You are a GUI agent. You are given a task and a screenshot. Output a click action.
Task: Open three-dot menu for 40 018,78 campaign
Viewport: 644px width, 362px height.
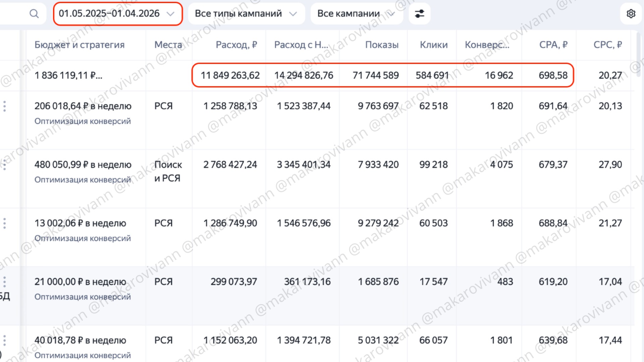(5, 340)
